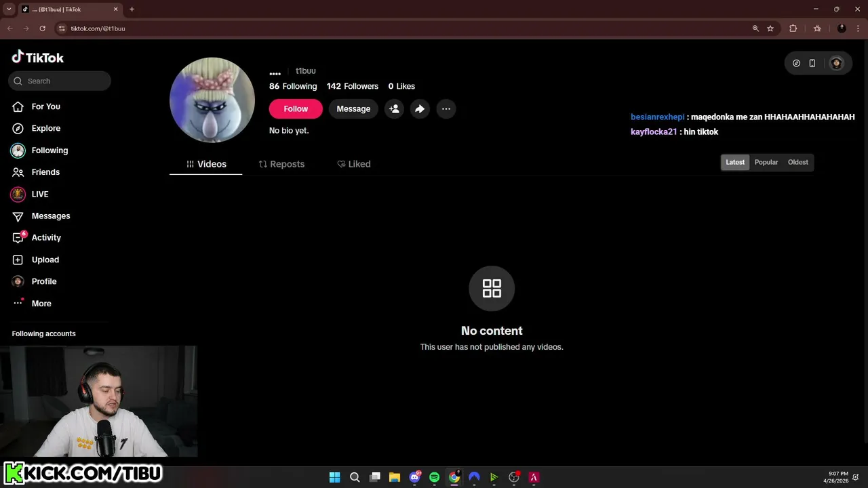Open Activity notifications

point(46,237)
